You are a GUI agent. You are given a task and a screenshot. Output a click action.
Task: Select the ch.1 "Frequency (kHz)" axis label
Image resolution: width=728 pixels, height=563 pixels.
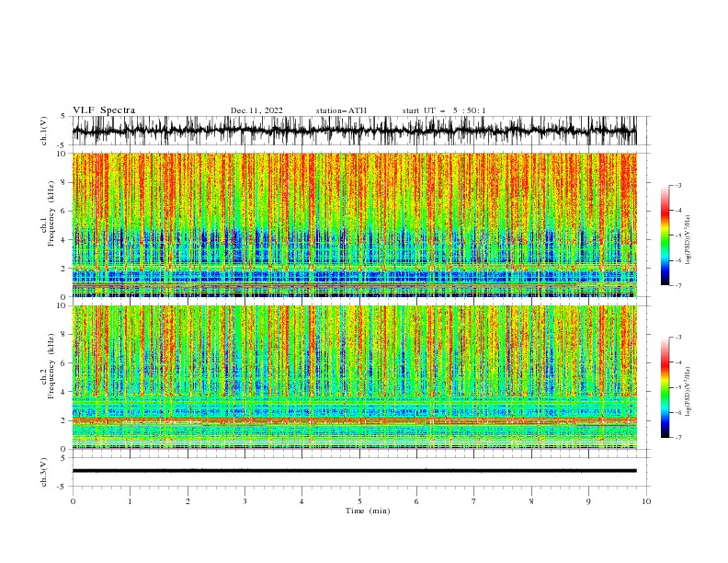pos(51,213)
